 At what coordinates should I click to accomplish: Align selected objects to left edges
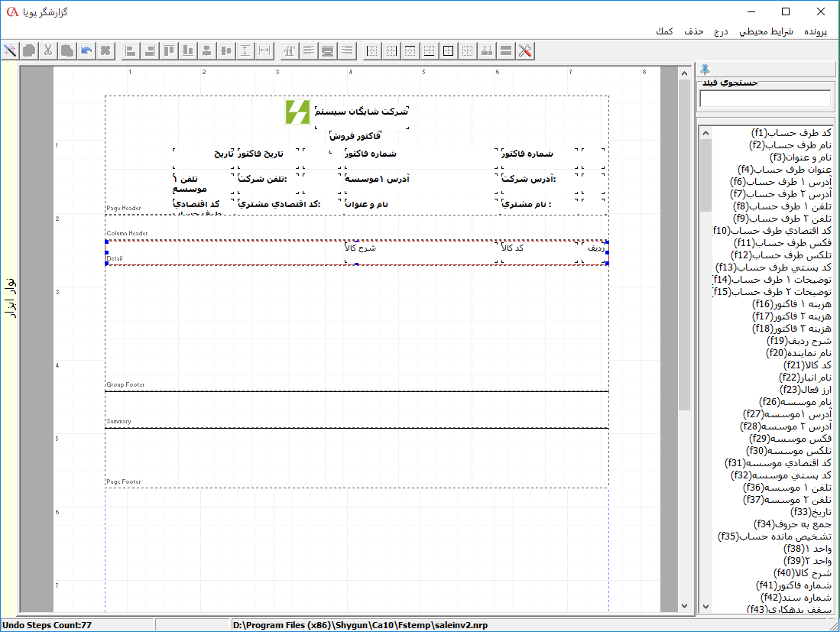tap(131, 50)
